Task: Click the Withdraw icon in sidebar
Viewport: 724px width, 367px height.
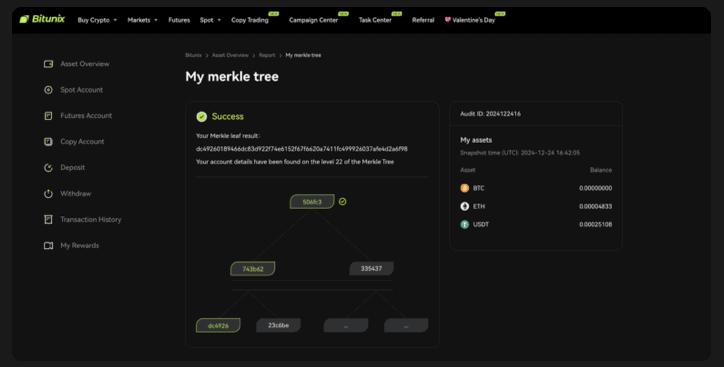Action: point(48,193)
